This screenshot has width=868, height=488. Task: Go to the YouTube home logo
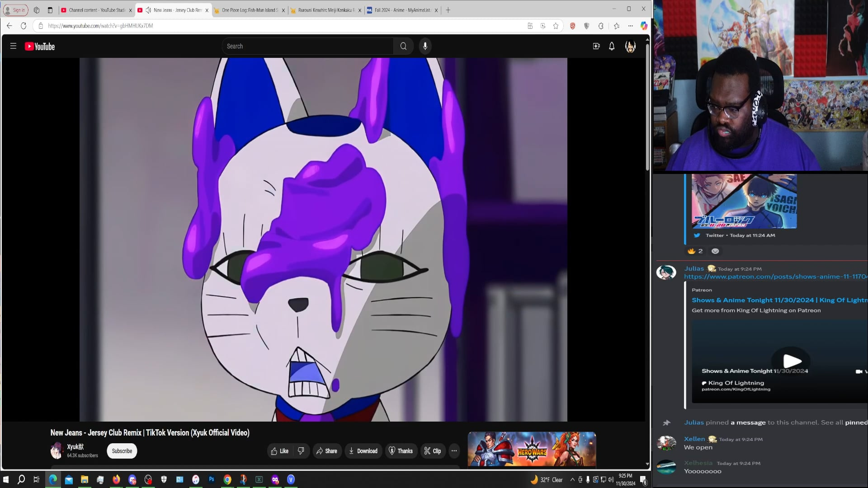point(40,47)
